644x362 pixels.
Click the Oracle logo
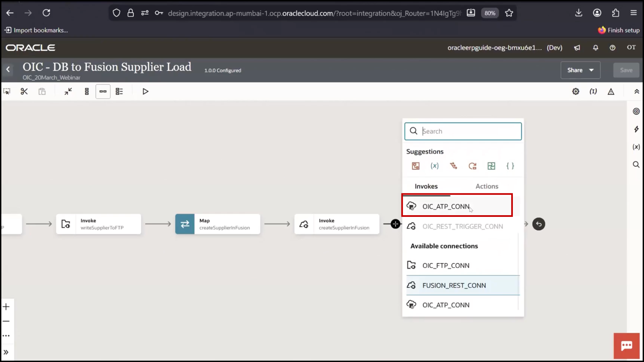tap(31, 48)
